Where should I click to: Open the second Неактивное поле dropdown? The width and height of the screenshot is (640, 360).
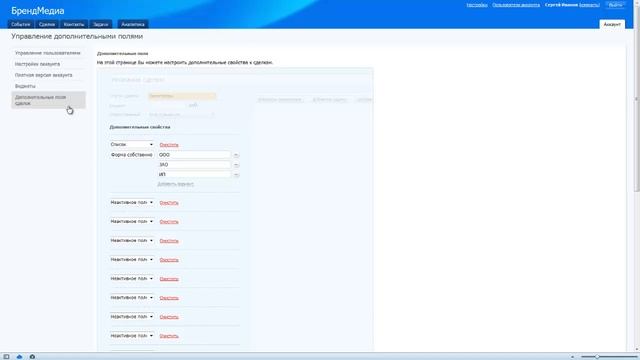click(131, 221)
